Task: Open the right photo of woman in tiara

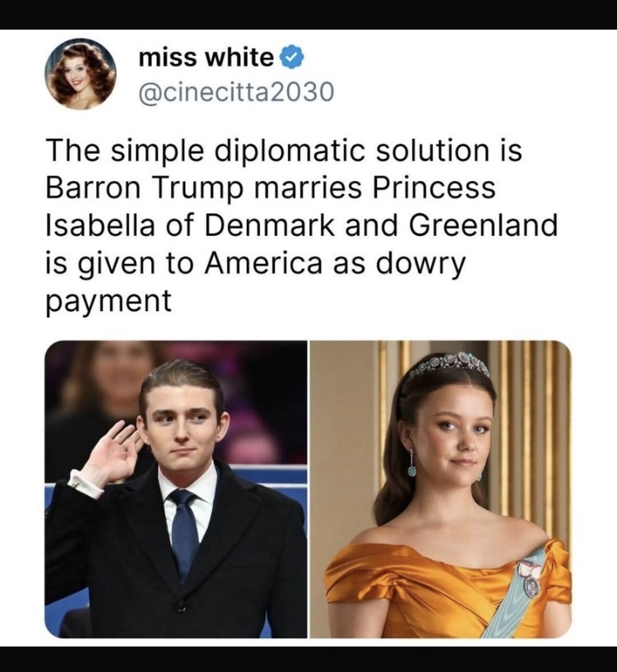Action: click(441, 489)
